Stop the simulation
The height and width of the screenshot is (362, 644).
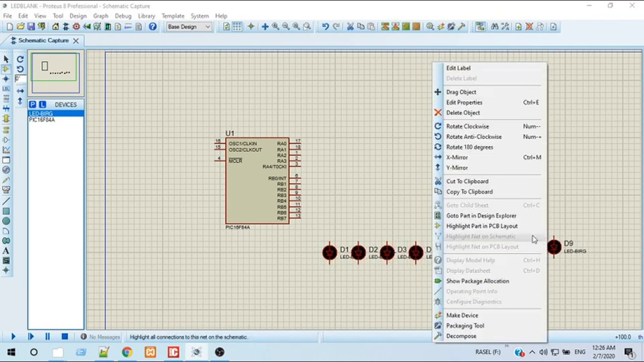click(x=64, y=337)
